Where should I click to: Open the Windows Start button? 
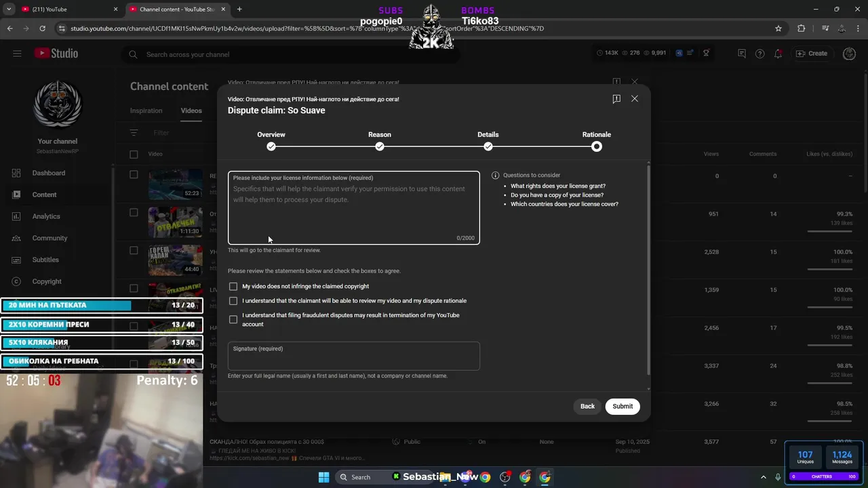coord(323,477)
